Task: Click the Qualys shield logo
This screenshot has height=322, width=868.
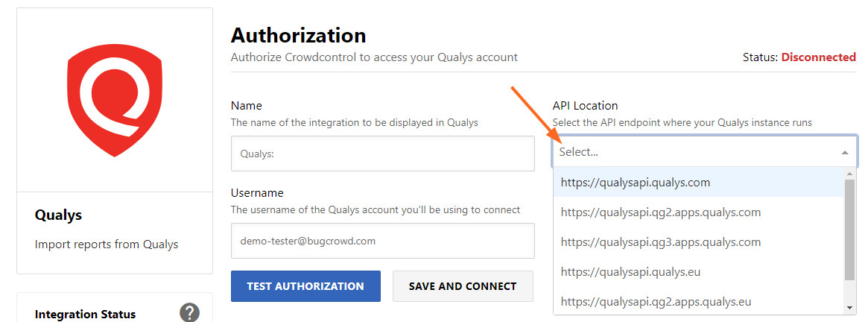Action: pos(115,101)
